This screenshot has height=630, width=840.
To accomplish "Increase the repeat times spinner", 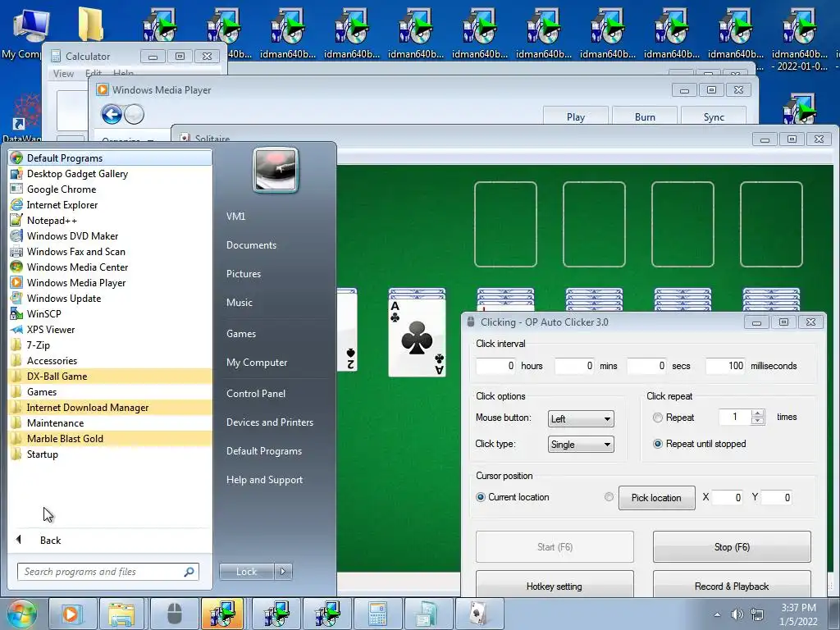I will 757,413.
